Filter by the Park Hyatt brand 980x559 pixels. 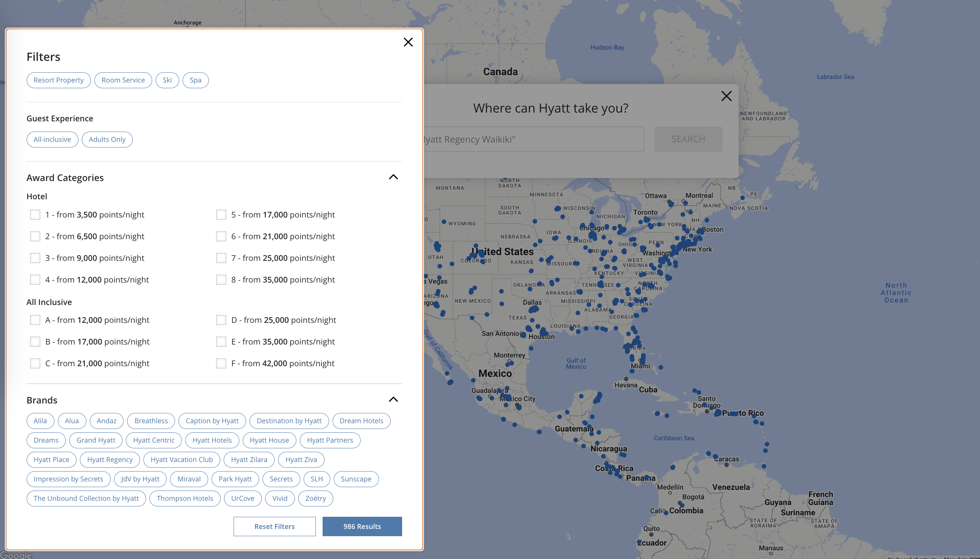click(x=235, y=479)
